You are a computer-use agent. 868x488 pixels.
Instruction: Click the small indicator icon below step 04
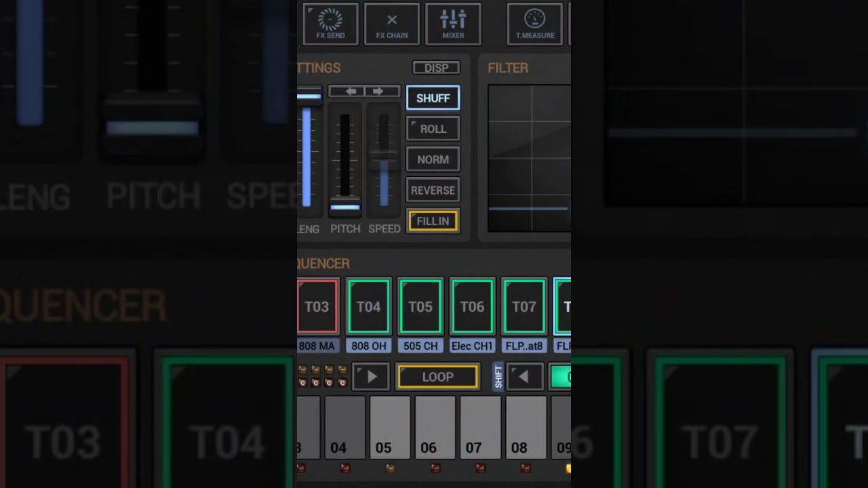coord(345,468)
